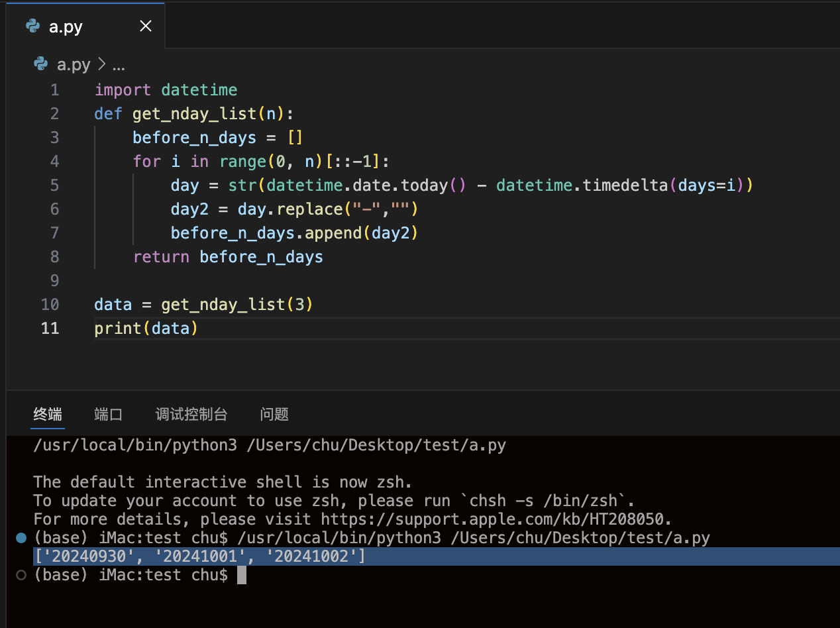Focus the terminal cursor at last prompt
Image resolution: width=840 pixels, height=628 pixels.
pos(242,575)
